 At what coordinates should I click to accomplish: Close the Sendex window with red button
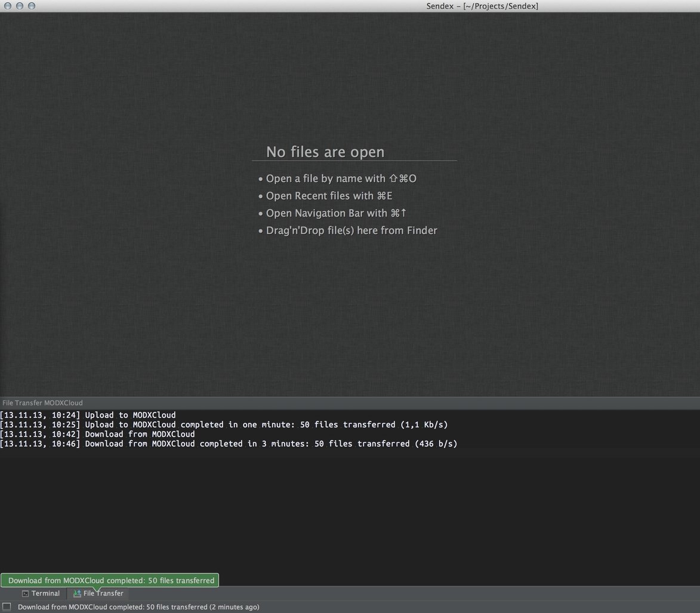pos(8,6)
